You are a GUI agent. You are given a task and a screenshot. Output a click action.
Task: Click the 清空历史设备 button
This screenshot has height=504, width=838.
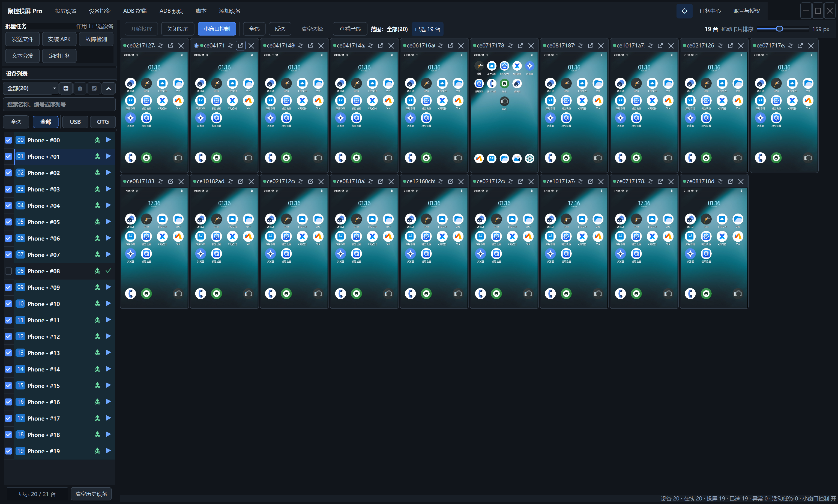tap(91, 493)
